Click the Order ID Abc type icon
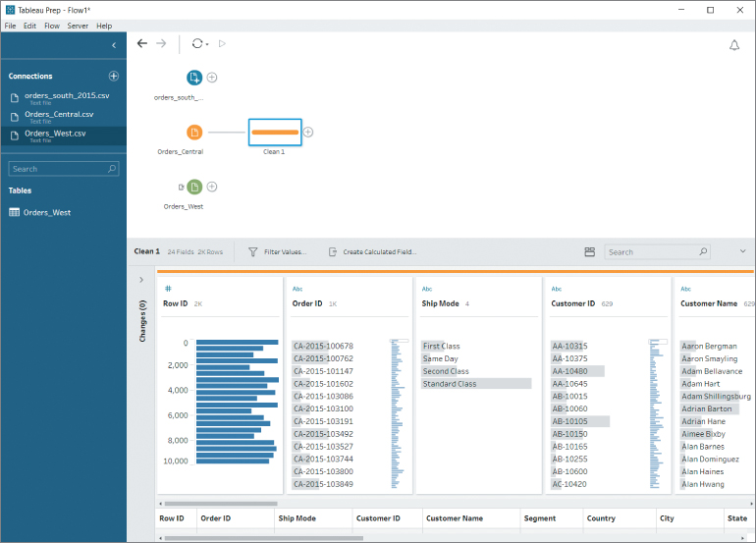The width and height of the screenshot is (756, 543). click(297, 289)
